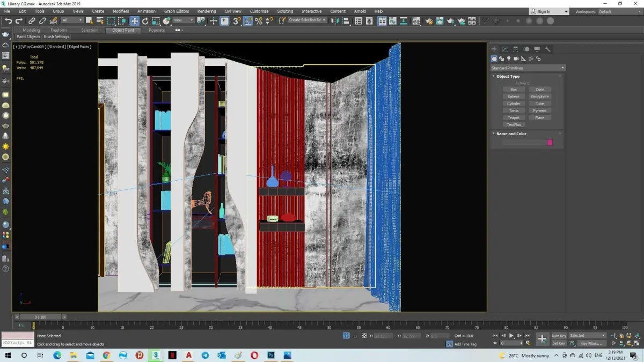Screen dimensions: 644x362
Task: Create a Teapot primitive button
Action: tap(514, 117)
